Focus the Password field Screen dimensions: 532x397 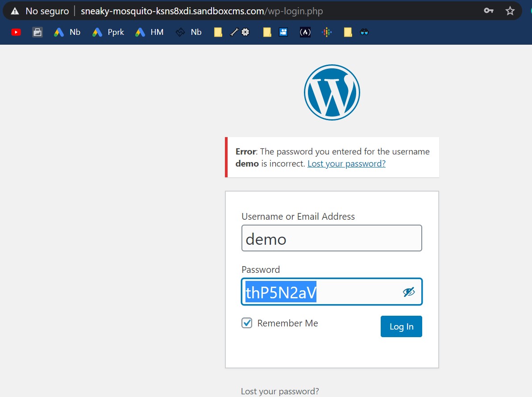pos(332,292)
